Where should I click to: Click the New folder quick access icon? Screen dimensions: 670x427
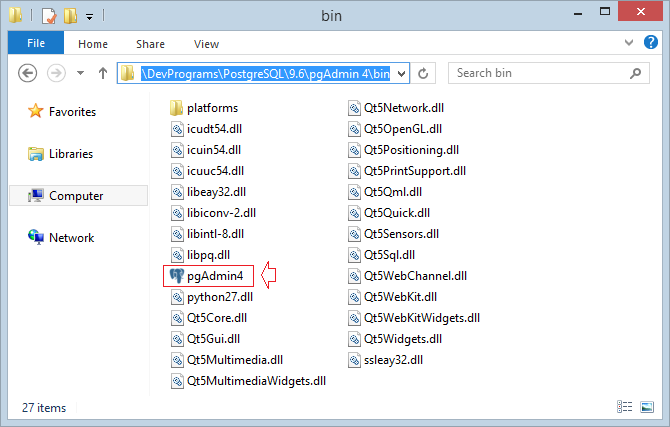tap(71, 16)
